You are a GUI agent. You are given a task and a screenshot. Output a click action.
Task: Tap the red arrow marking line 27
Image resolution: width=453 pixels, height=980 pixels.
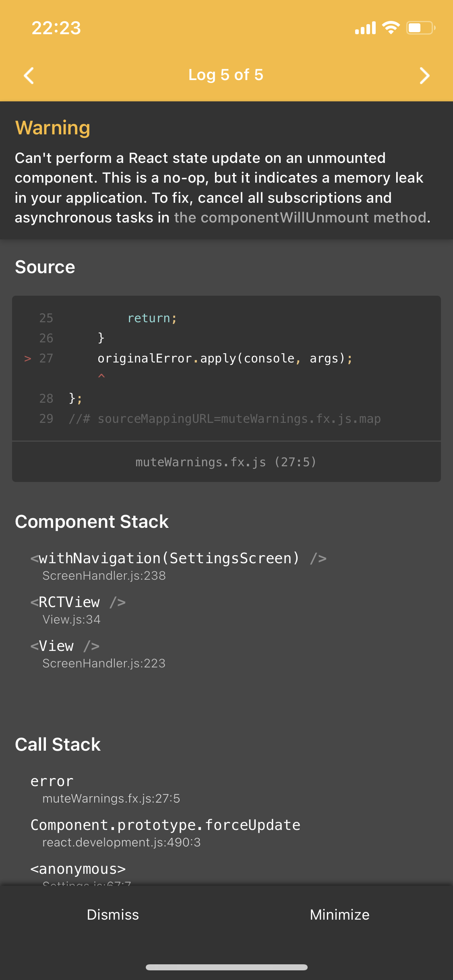point(27,358)
